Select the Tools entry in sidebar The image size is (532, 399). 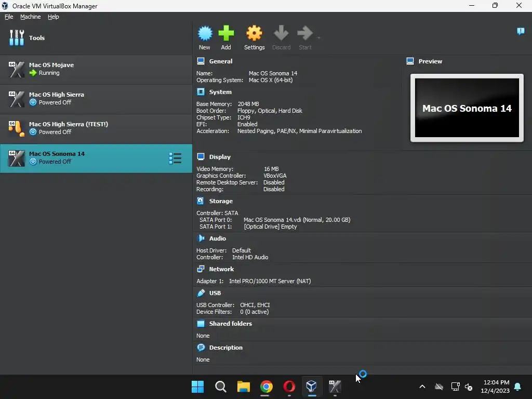click(x=96, y=37)
